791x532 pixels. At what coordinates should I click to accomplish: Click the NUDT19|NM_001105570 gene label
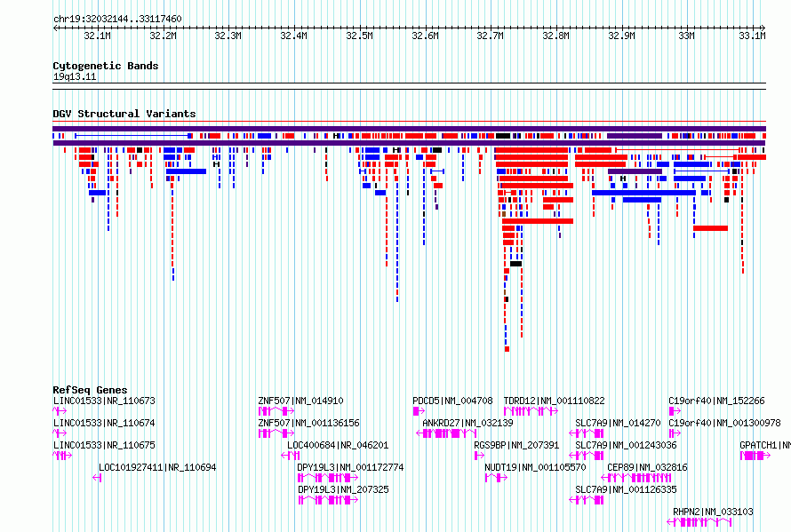pyautogui.click(x=535, y=467)
